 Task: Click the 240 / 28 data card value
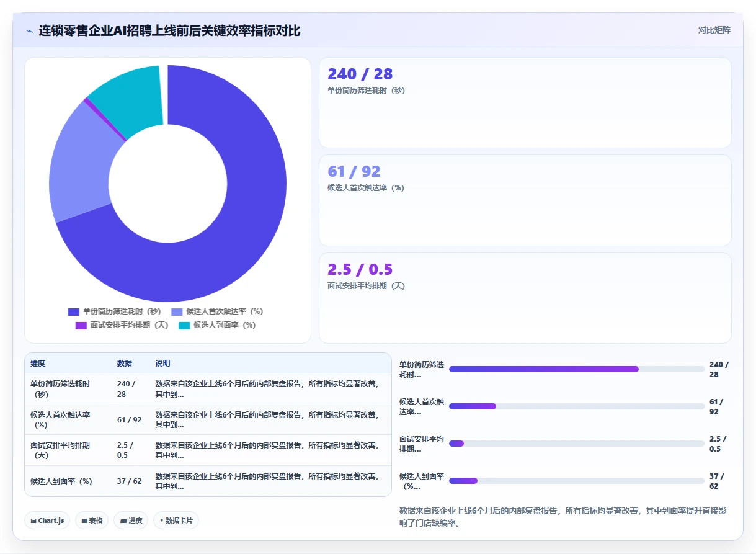point(360,74)
